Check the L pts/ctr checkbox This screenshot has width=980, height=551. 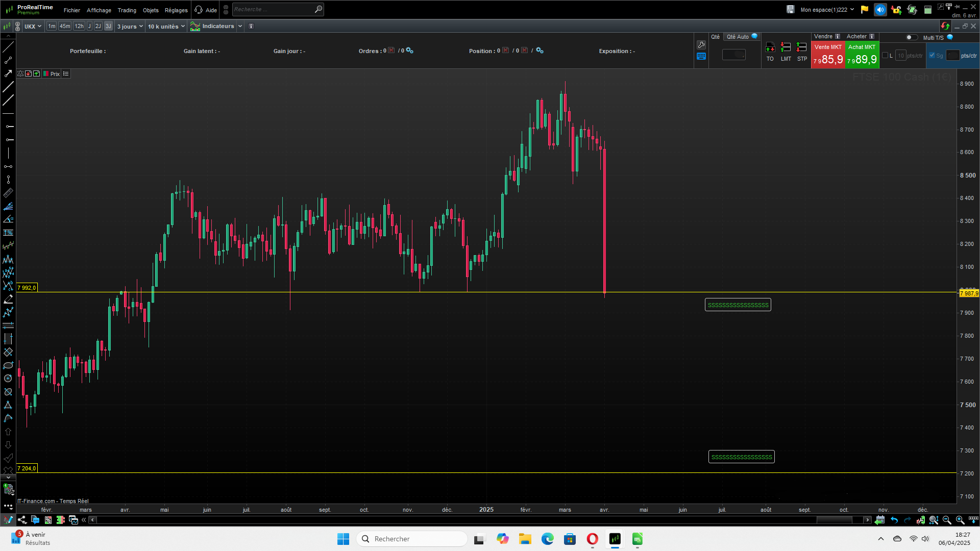(885, 56)
